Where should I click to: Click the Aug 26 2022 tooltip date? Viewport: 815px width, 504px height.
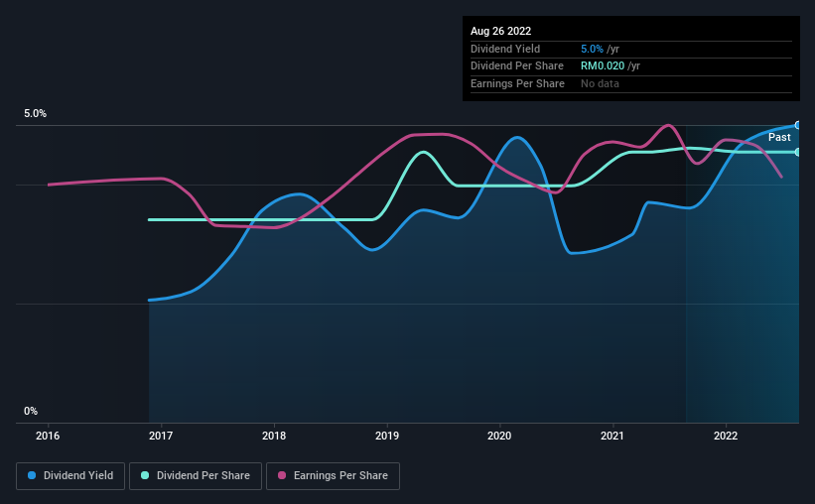500,31
